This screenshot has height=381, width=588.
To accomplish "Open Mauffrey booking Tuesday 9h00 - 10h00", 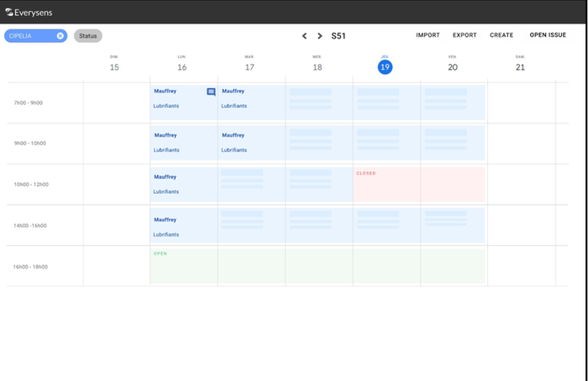I will [x=251, y=143].
